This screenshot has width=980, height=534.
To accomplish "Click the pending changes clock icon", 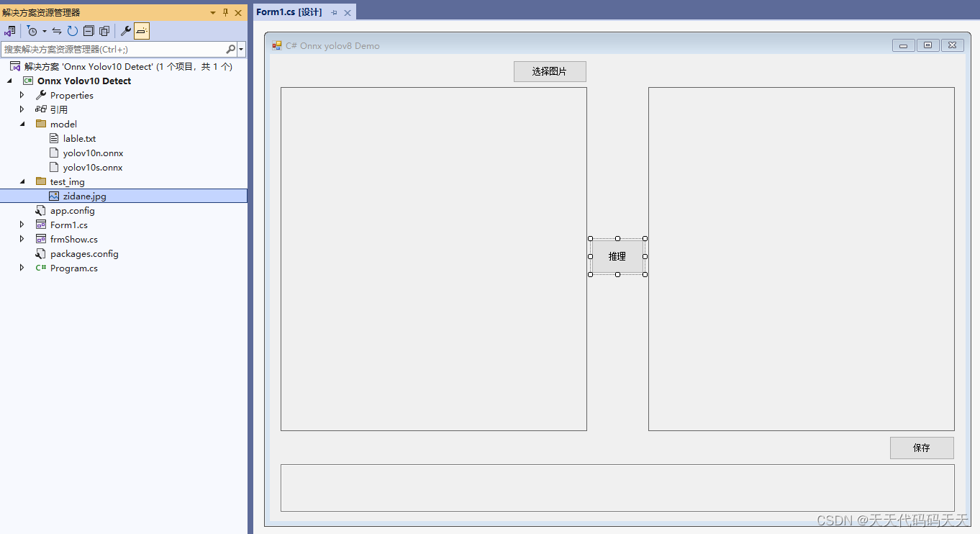I will click(32, 30).
